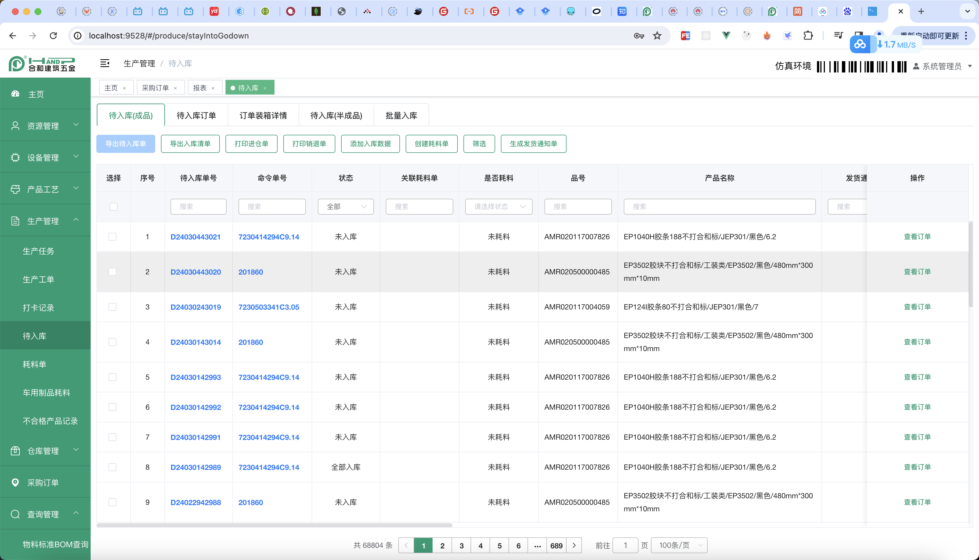Click the 导出入库清单 button
This screenshot has height=560, width=979.
pos(190,144)
